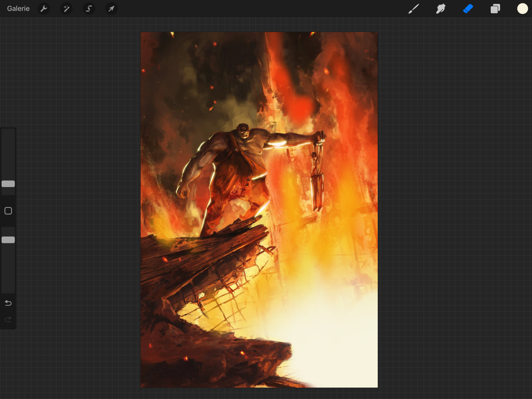The image size is (532, 399).
Task: Return to the Galerie
Action: 18,9
